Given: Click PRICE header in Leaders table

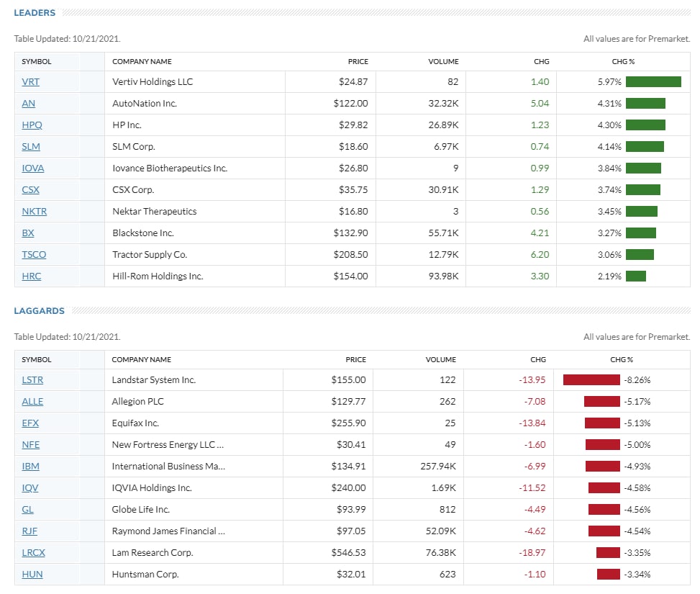Looking at the screenshot, I should [x=358, y=62].
